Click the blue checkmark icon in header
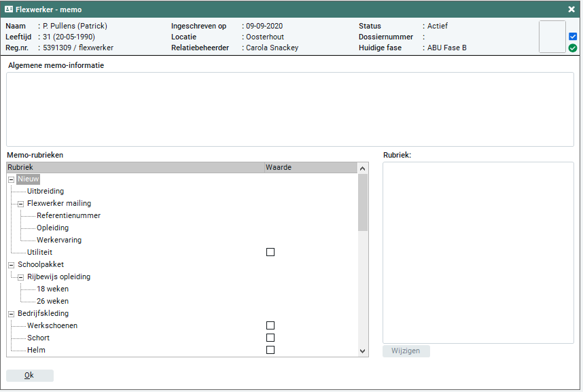 [x=573, y=37]
